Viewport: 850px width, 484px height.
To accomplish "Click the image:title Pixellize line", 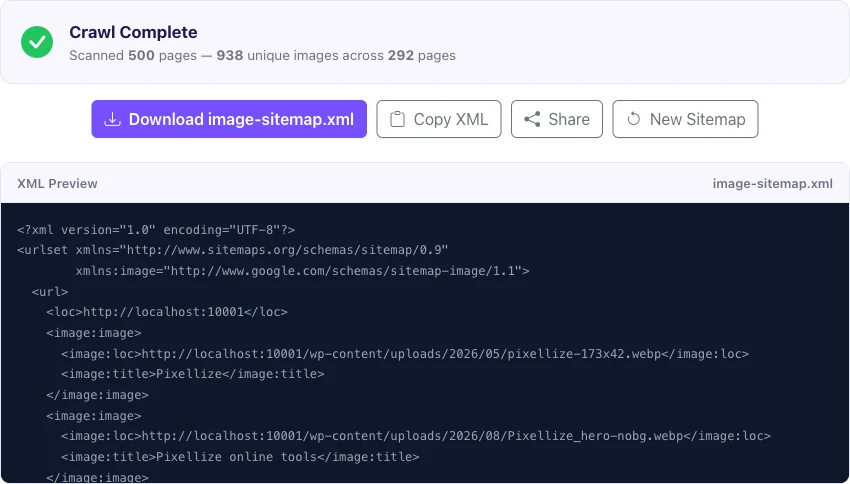I will (x=192, y=374).
